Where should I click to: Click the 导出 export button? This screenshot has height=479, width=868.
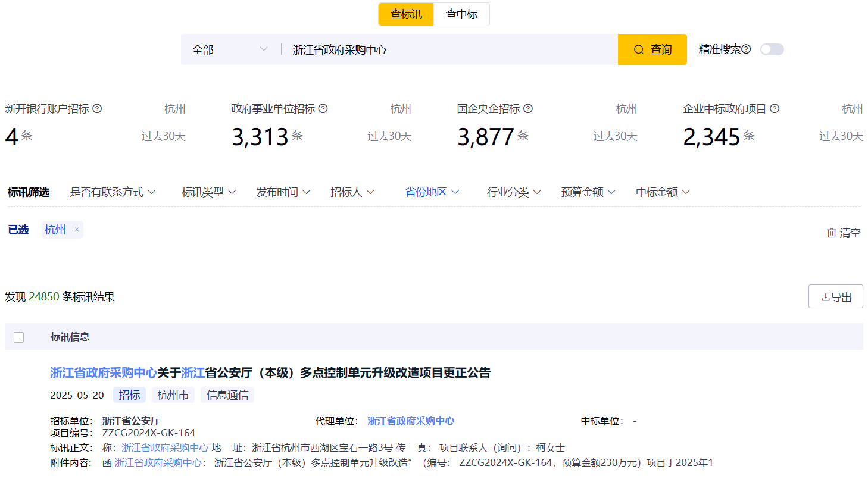835,297
